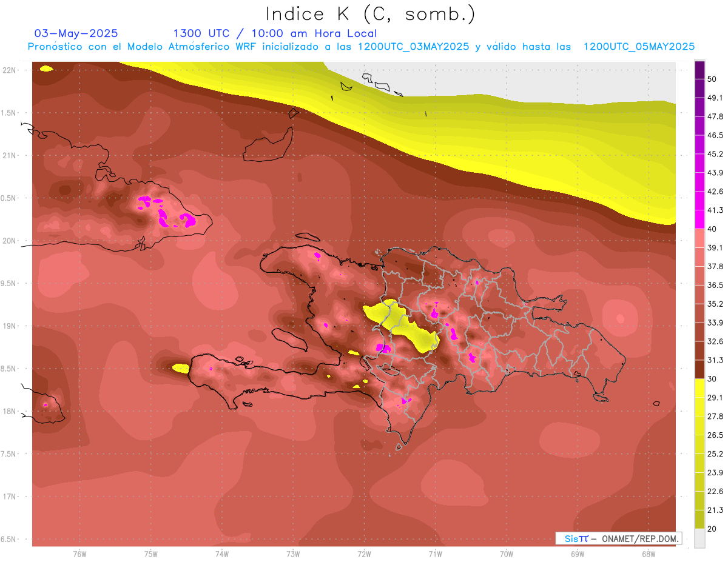
Task: Click the gray legend segment below 20
Action: (x=699, y=538)
